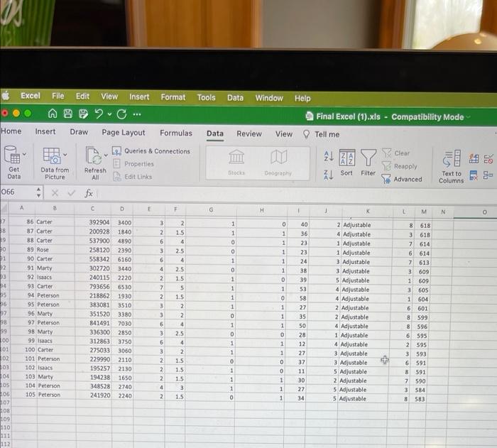Click the Tell me search box
This screenshot has height=448, width=497.
point(322,134)
